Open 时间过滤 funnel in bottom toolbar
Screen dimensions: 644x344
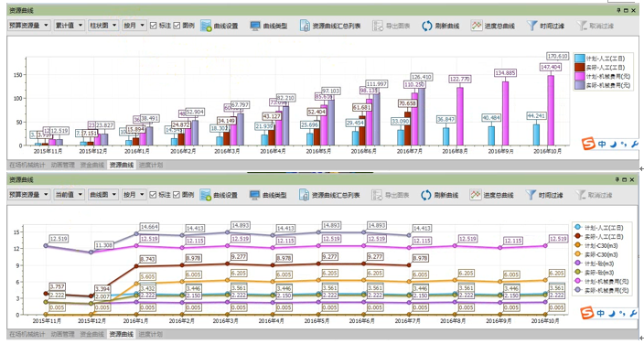coord(544,195)
